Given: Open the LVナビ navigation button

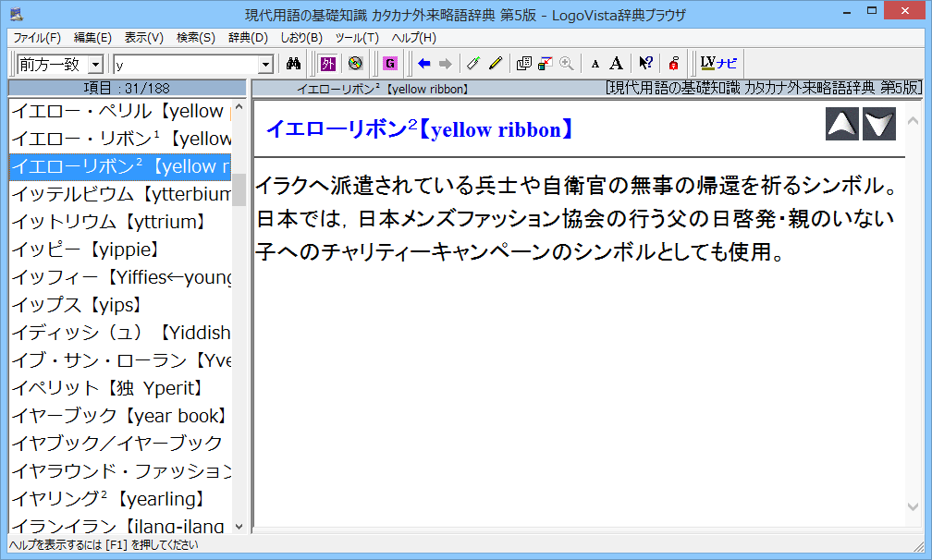Looking at the screenshot, I should [x=718, y=64].
